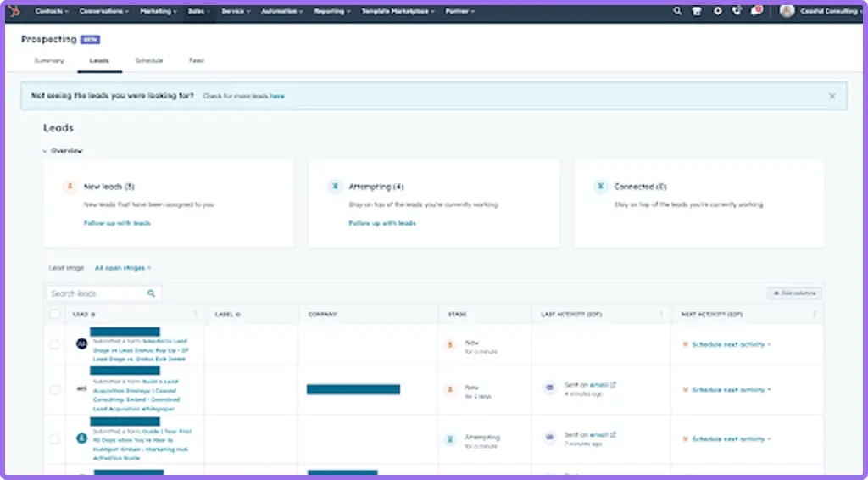Screen dimensions: 868x480
Task: Click 'Follow up with leads' under Attempting
Action: click(x=382, y=223)
